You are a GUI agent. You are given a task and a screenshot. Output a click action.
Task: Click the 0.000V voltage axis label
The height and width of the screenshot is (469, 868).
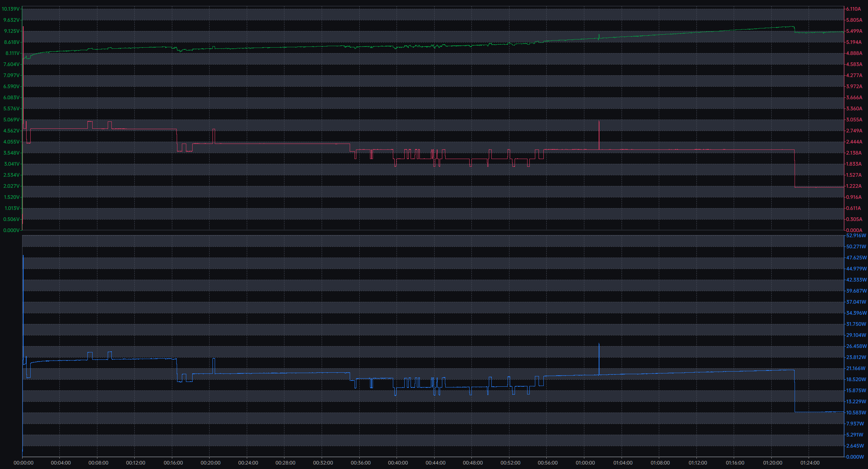[11, 230]
